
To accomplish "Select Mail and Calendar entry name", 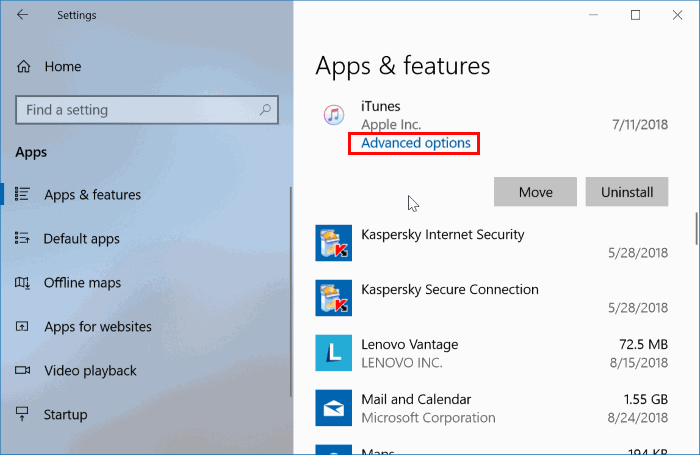I will pyautogui.click(x=416, y=399).
